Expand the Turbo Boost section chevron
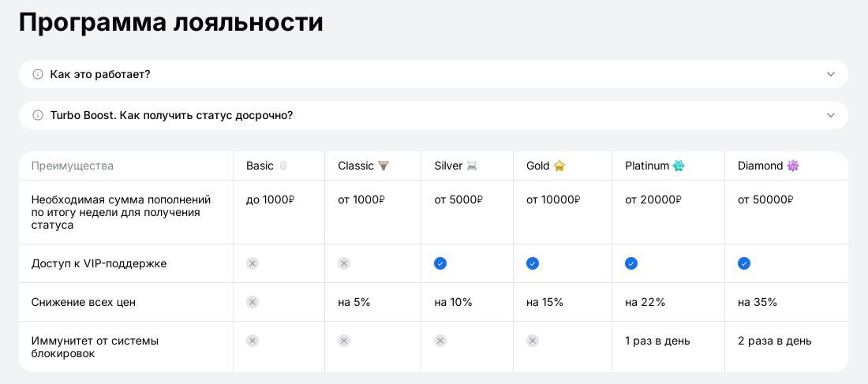 (830, 115)
